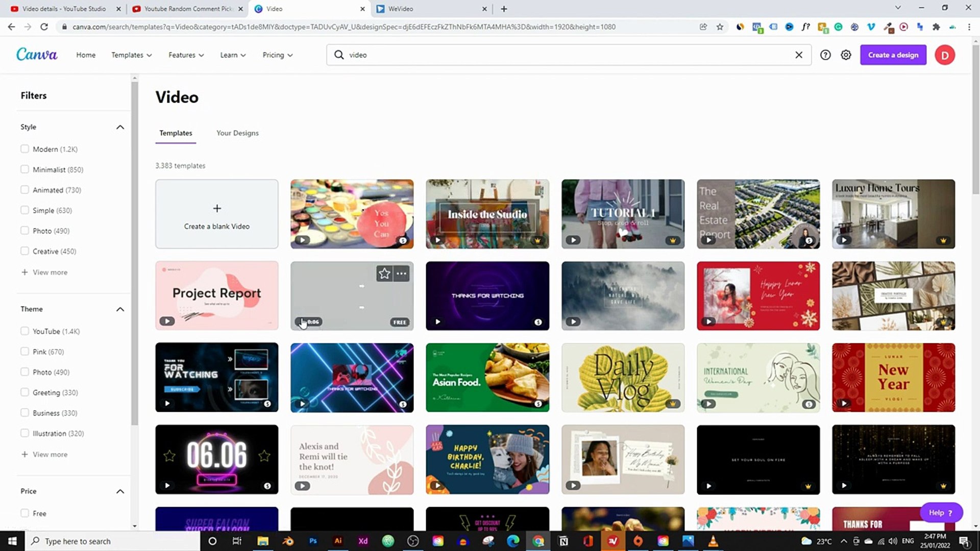Launch Photoshop from the taskbar
The width and height of the screenshot is (980, 551).
click(313, 541)
